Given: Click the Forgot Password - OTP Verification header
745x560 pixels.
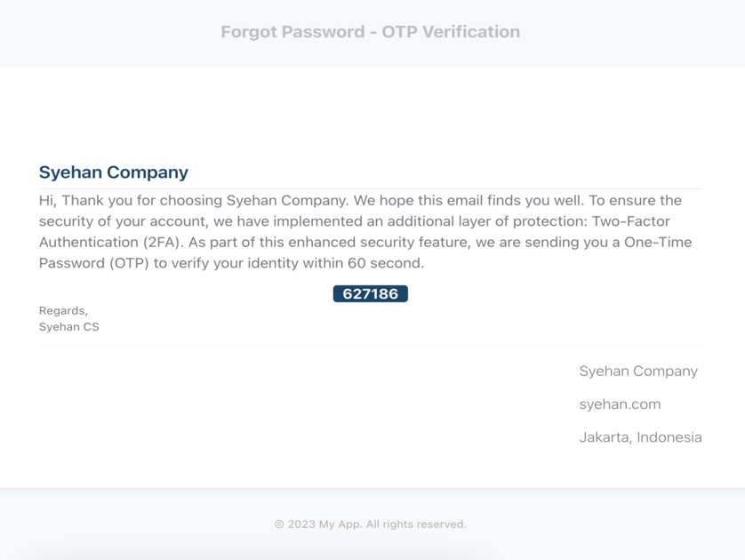Looking at the screenshot, I should point(370,32).
